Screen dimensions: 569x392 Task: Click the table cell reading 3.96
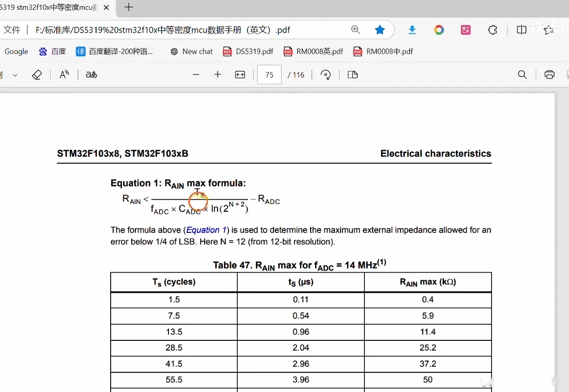pos(301,380)
